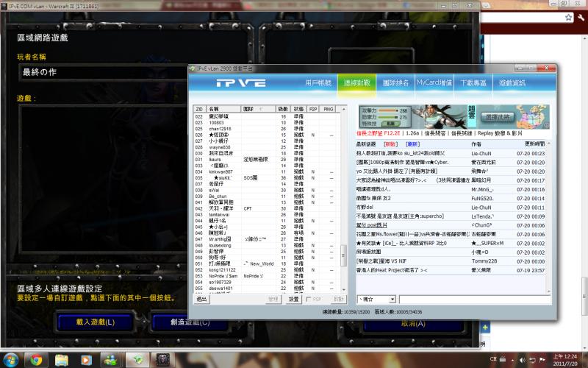Click the taskbar clock showing 12:24

coord(564,360)
